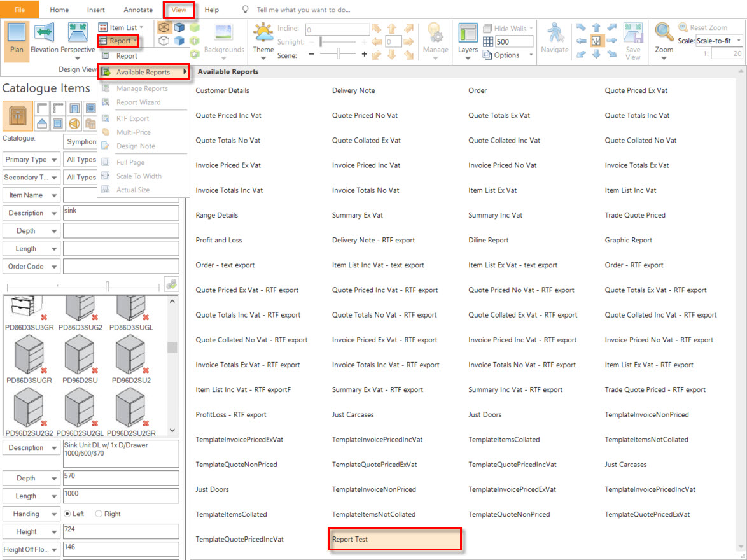Open the File tab
Screen dimensions: 747x560
point(20,10)
